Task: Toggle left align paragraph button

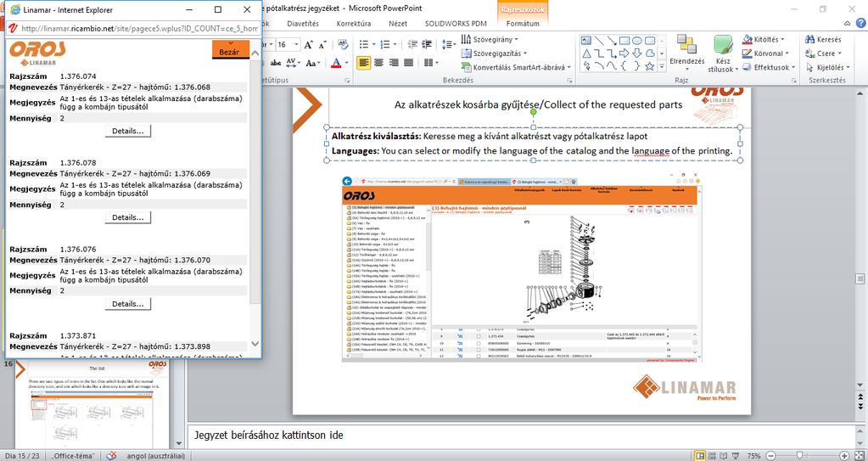Action: [x=364, y=63]
